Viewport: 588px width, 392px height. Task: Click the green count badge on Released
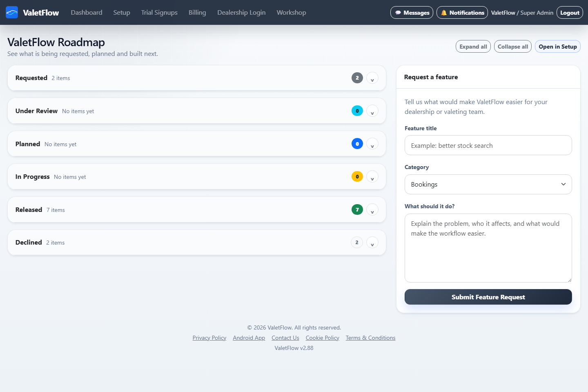[357, 209]
